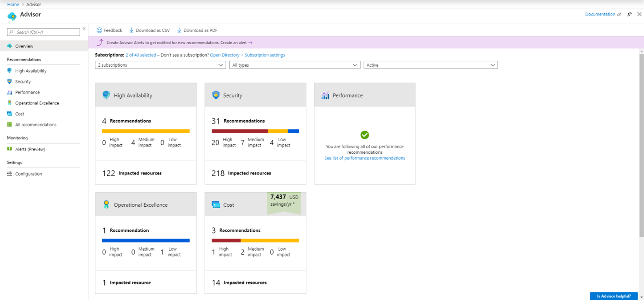Click the scrollbar down arrow at bottom right

coord(641,297)
